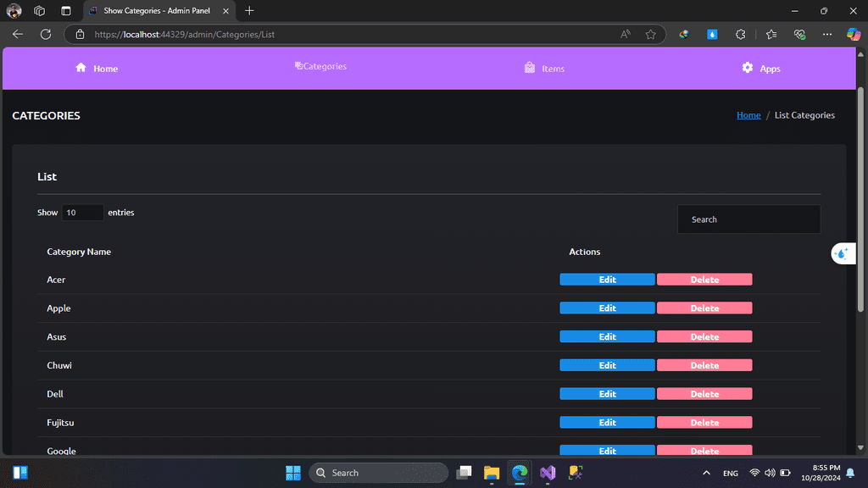Add this page to favorites star

650,34
